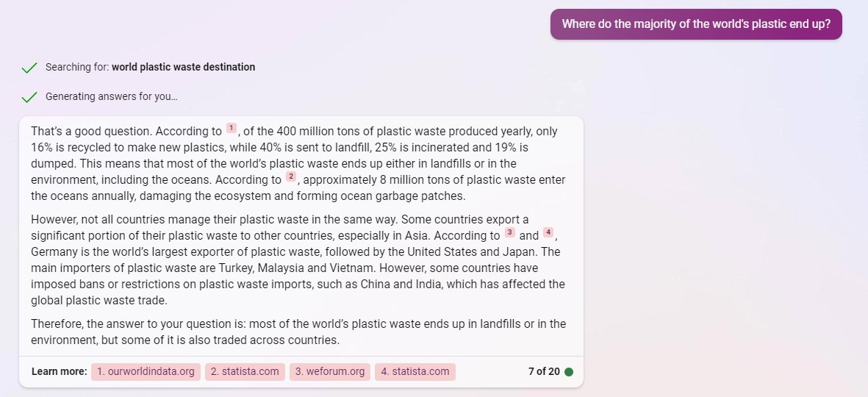The height and width of the screenshot is (397, 868).
Task: Open citation 3 superscript after According to
Action: [510, 232]
